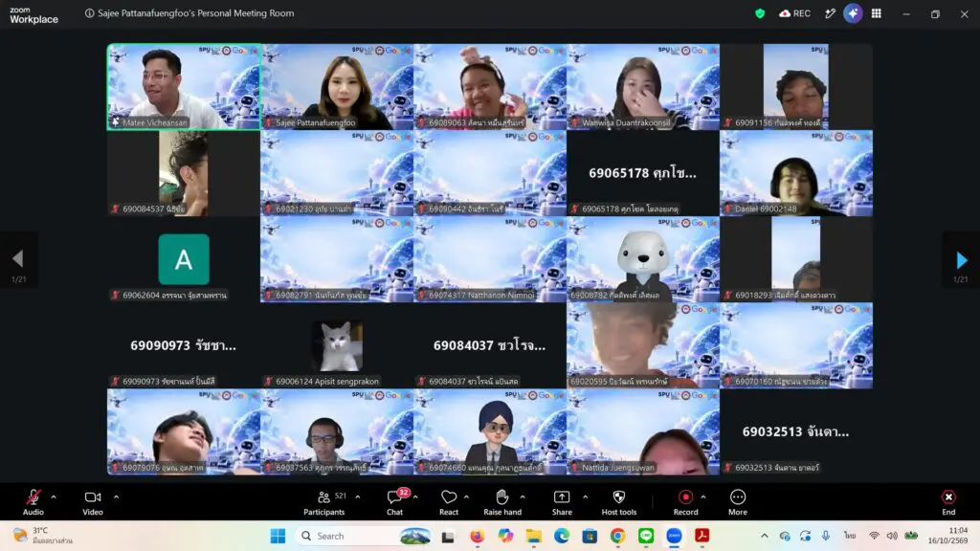
Task: Select the Apisit sengprakon cat tile
Action: coord(337,345)
